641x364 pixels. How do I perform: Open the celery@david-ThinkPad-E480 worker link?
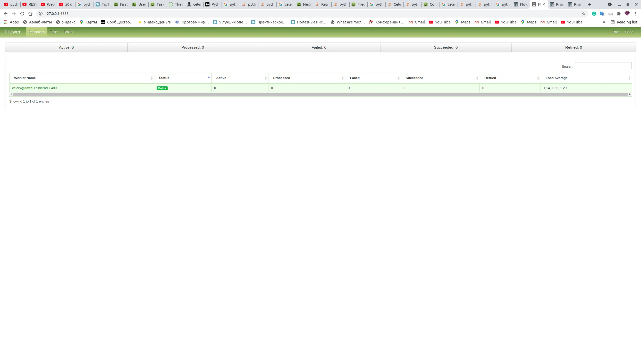pos(34,88)
